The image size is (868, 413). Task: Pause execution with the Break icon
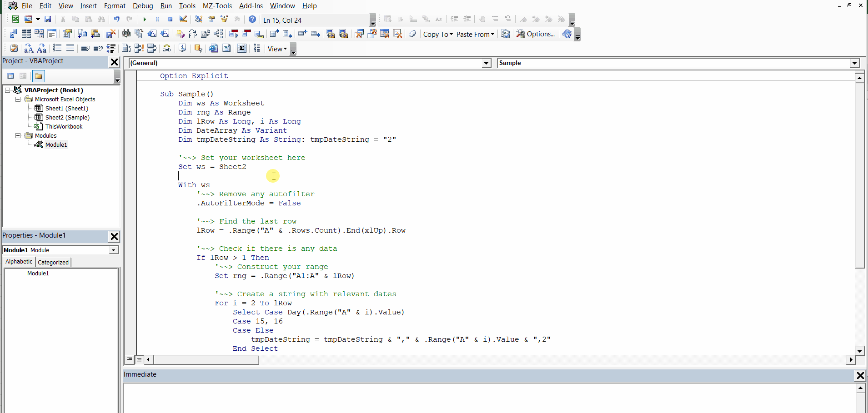click(157, 19)
